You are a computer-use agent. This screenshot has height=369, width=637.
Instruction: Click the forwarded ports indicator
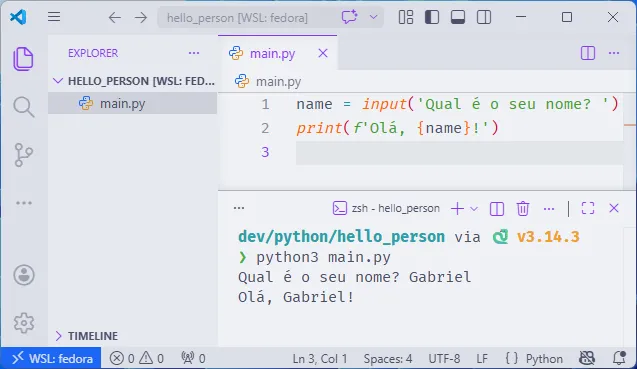tap(193, 358)
